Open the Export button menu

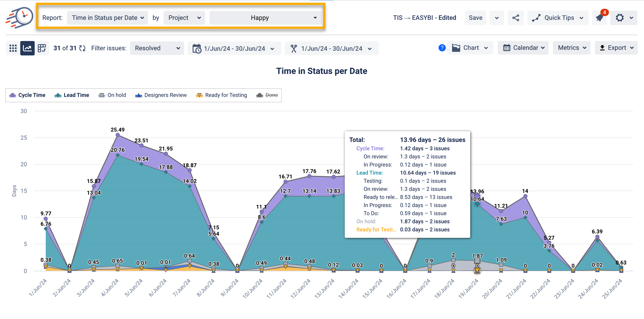616,48
